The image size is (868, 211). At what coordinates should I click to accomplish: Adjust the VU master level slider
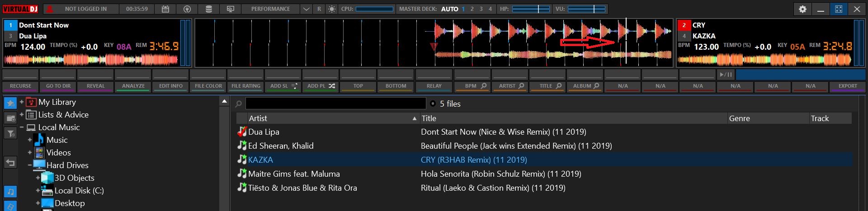point(586,9)
